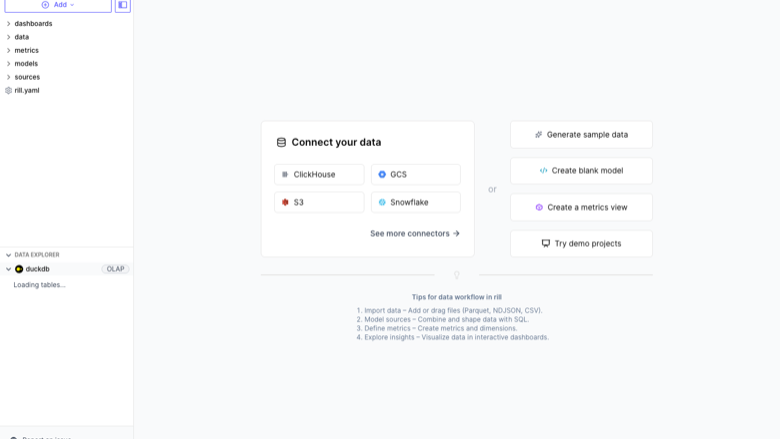This screenshot has height=439, width=780.
Task: Click the duckdb connector icon
Action: [19, 269]
